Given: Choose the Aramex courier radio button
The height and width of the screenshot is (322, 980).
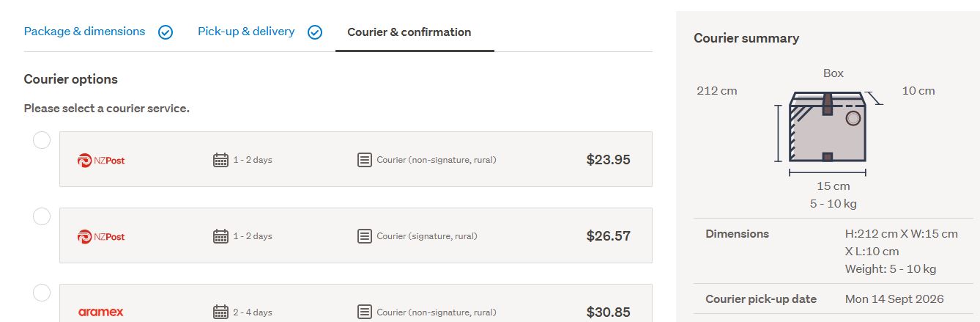Looking at the screenshot, I should click(x=42, y=293).
